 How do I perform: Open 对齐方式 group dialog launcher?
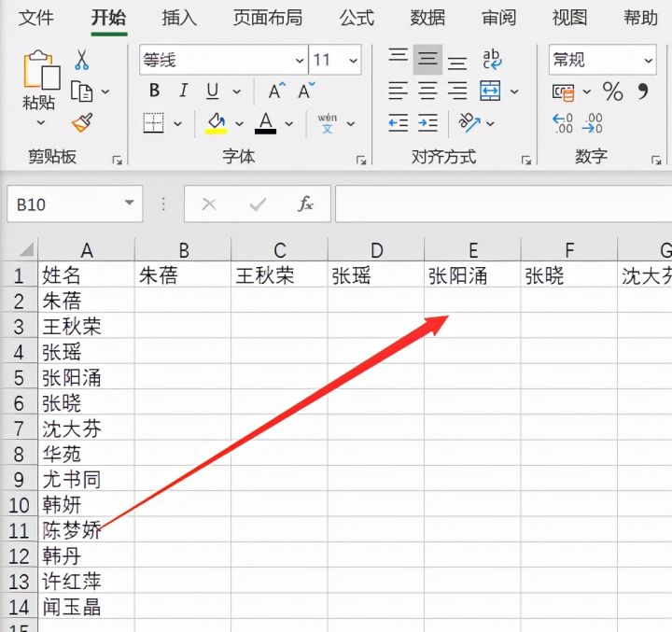[526, 161]
